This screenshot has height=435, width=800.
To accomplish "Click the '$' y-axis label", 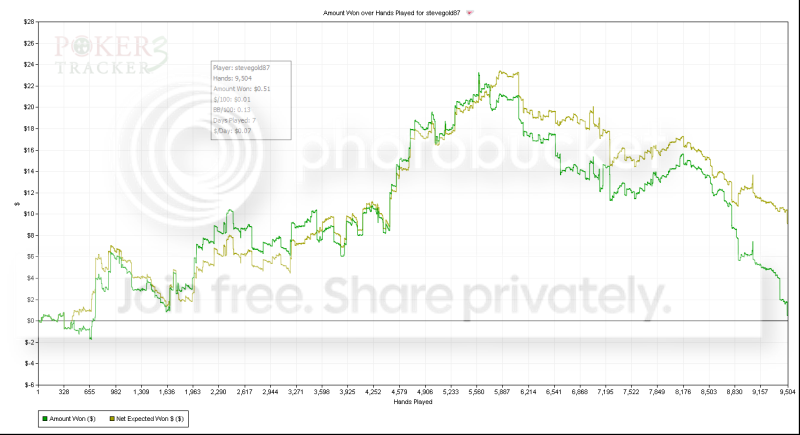I will pyautogui.click(x=17, y=204).
